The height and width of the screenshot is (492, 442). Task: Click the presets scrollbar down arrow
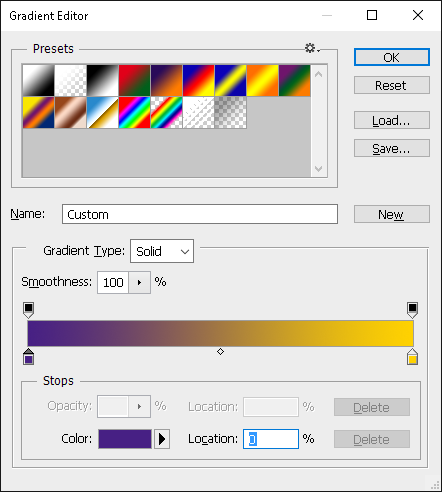pos(319,169)
